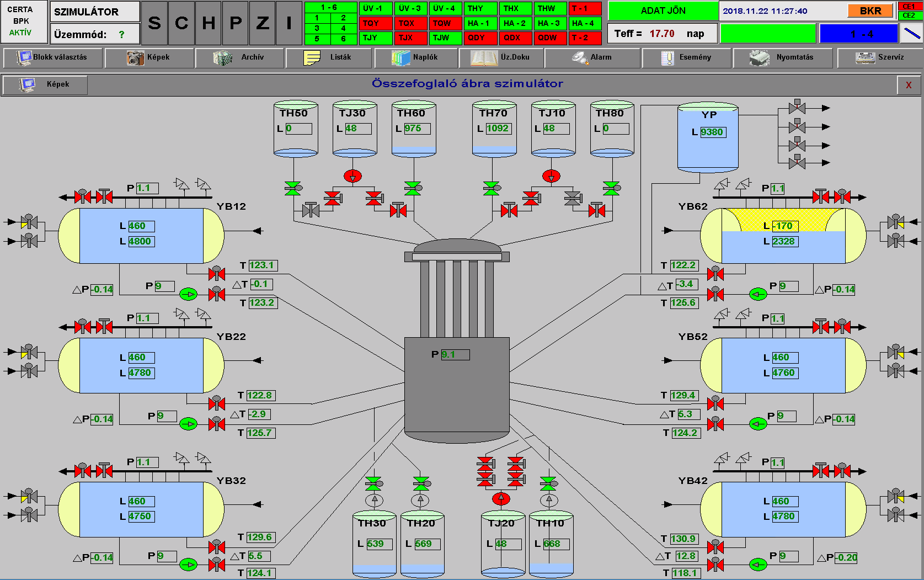Click the blue 1 - 4 color box
The image size is (924, 580).
pyautogui.click(x=858, y=34)
